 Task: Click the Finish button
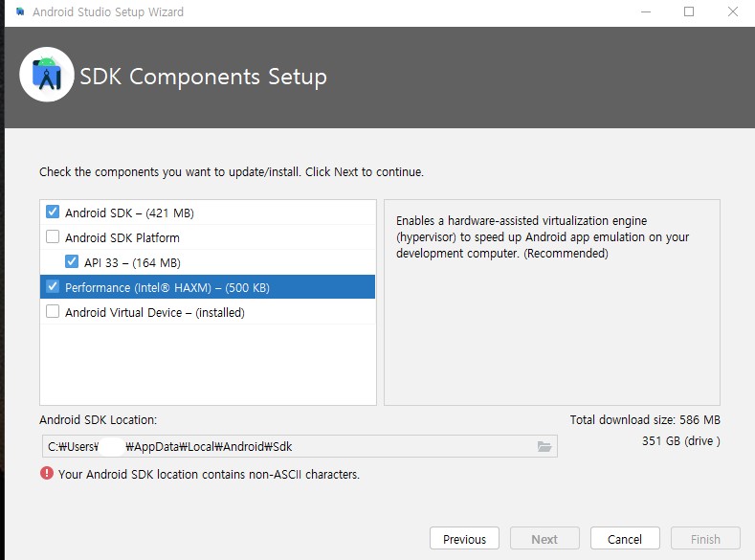pos(705,539)
